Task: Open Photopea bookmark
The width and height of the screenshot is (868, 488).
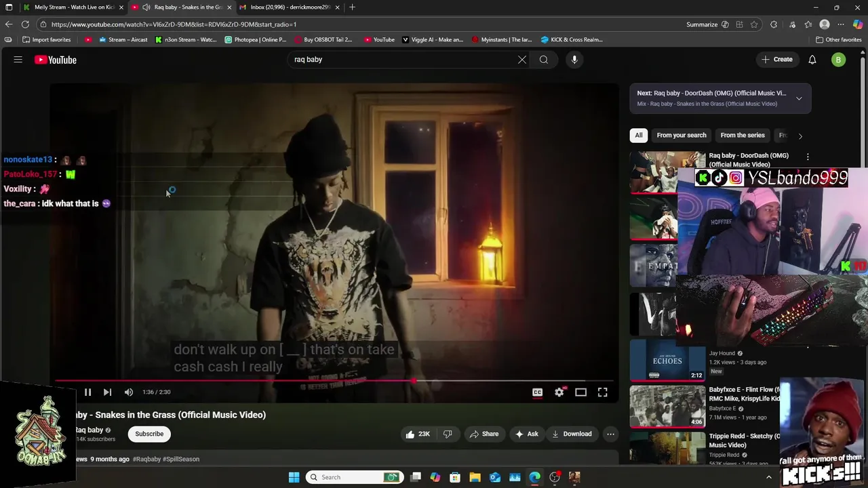Action: [256, 39]
